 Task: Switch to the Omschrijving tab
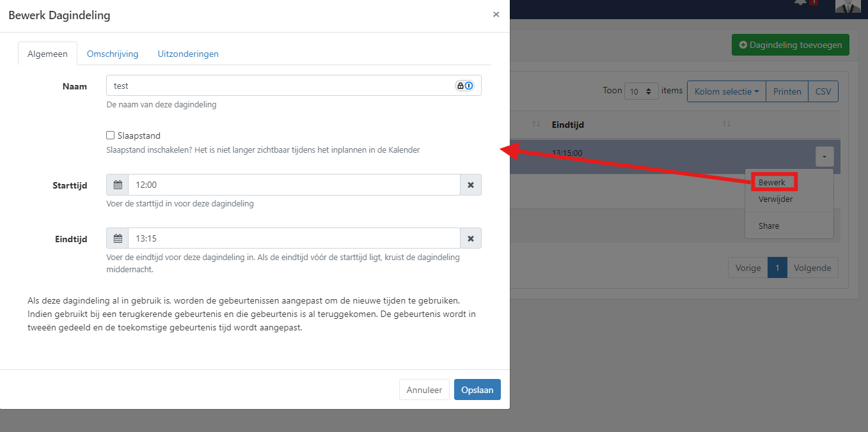pyautogui.click(x=113, y=54)
